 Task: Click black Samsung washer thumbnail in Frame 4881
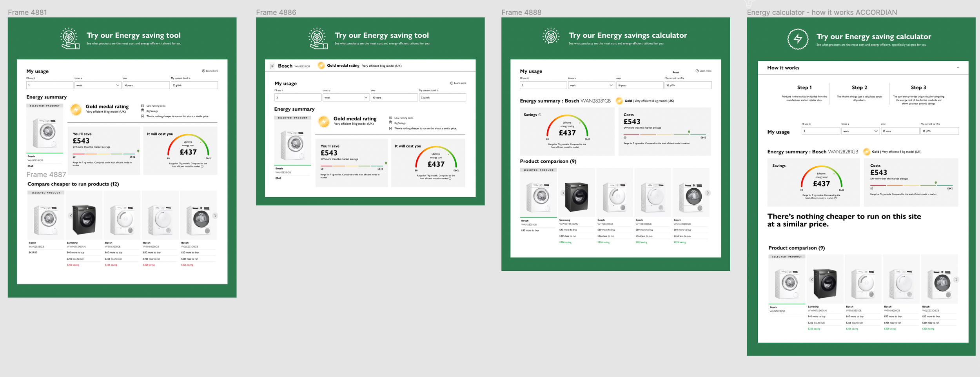(x=83, y=216)
